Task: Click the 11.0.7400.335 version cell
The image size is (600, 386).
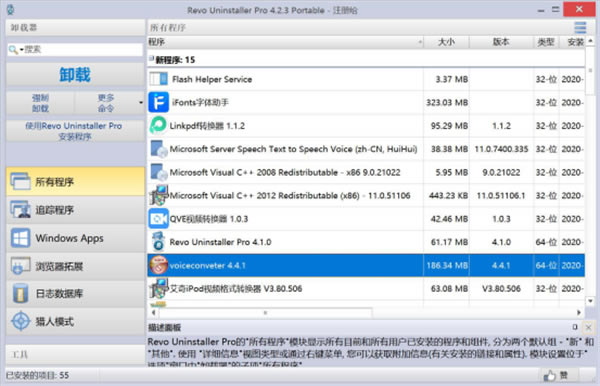Action: [501, 149]
